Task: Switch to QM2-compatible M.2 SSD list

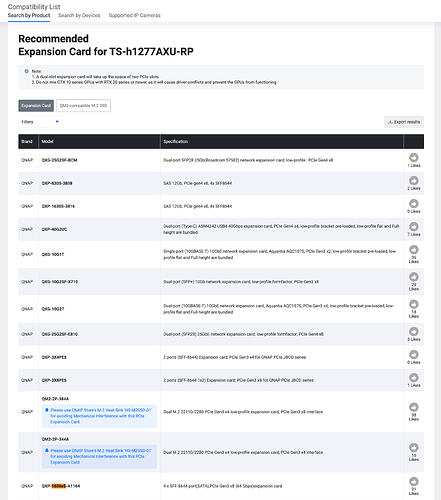Action: point(83,106)
